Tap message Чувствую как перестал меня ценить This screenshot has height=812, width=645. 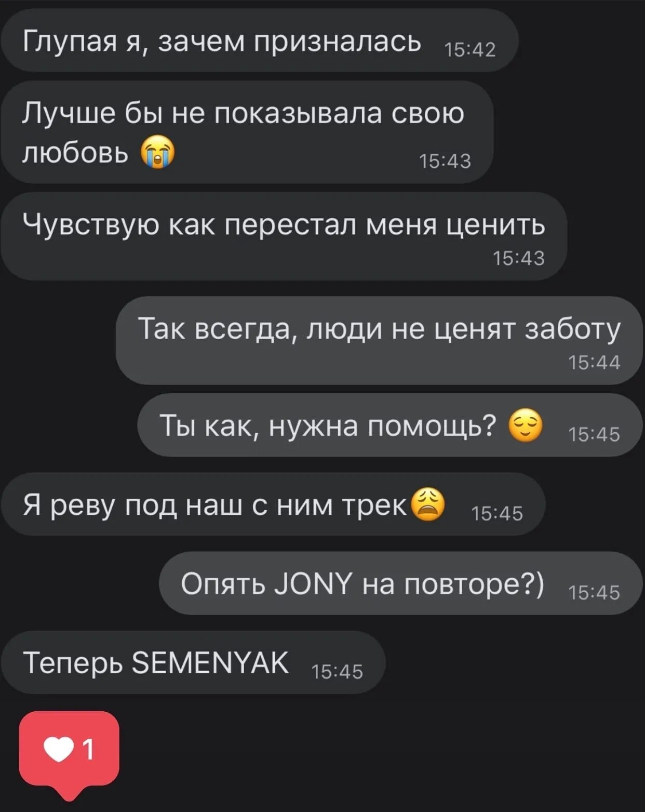click(284, 236)
